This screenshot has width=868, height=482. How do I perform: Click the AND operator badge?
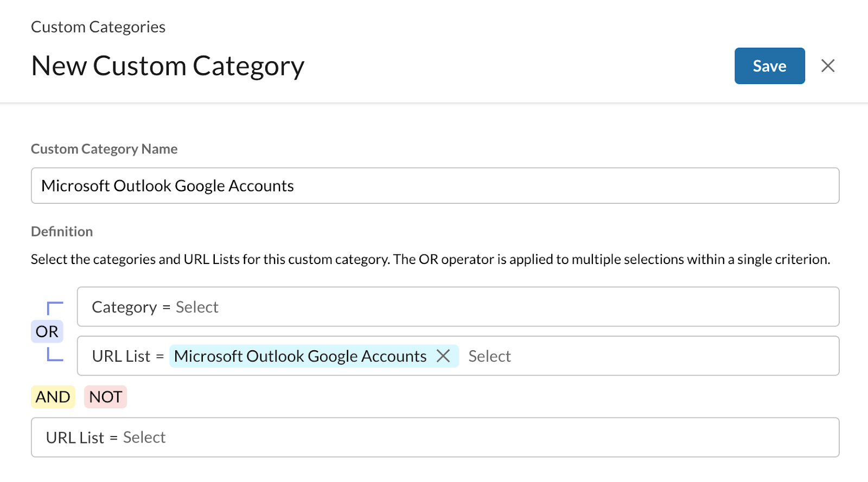[x=53, y=397]
